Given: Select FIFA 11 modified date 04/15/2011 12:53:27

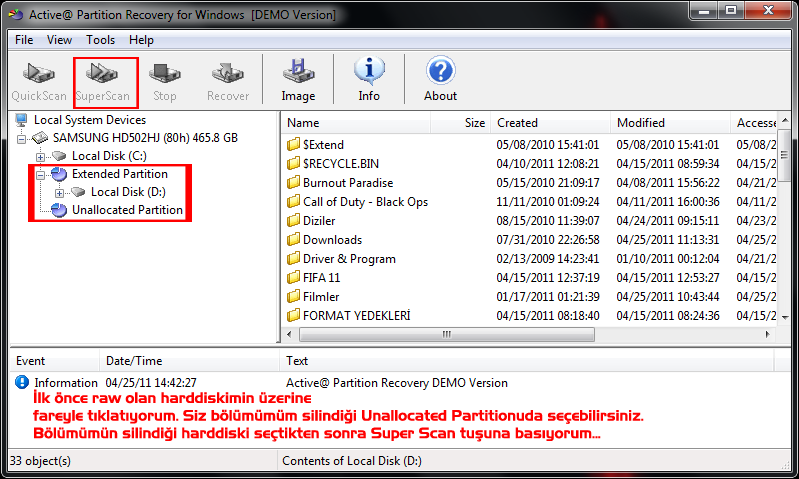Looking at the screenshot, I should click(668, 277).
